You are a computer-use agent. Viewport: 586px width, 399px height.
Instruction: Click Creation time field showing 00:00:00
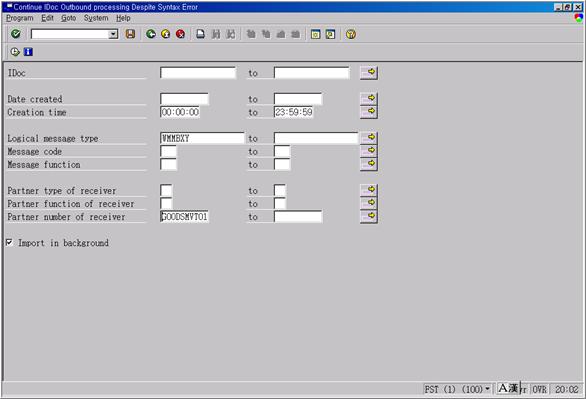(180, 112)
